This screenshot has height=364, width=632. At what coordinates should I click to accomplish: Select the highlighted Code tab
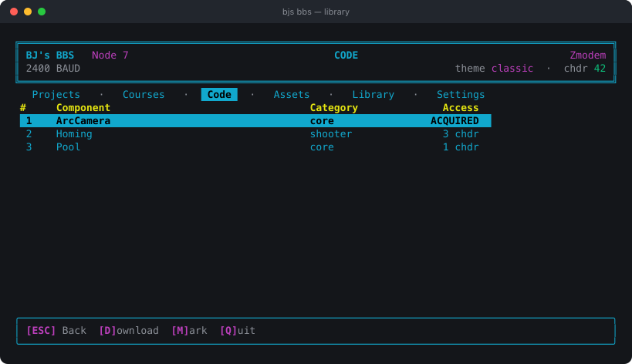[x=219, y=95]
